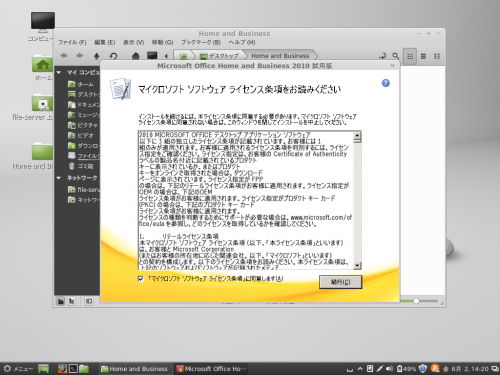Select ビデオ in the sidebar
Image resolution: width=500 pixels, height=375 pixels.
81,135
